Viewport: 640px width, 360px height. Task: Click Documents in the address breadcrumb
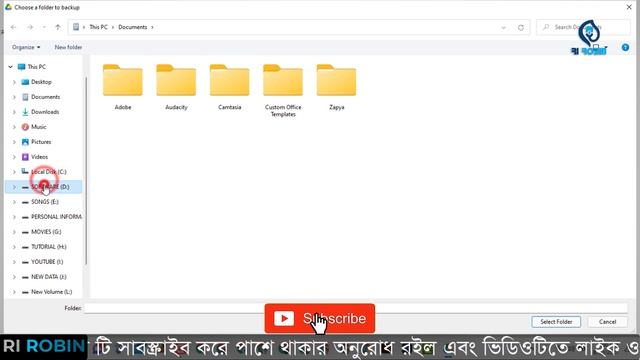pos(133,27)
